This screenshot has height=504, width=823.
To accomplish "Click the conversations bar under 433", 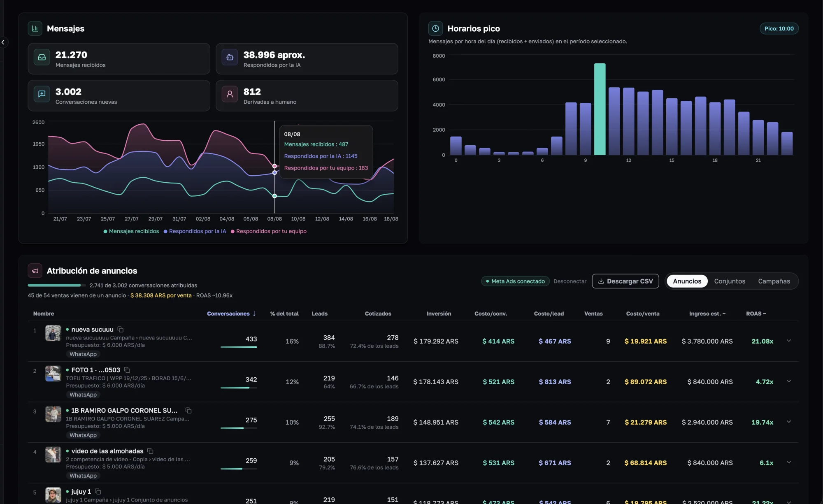I will click(x=239, y=347).
